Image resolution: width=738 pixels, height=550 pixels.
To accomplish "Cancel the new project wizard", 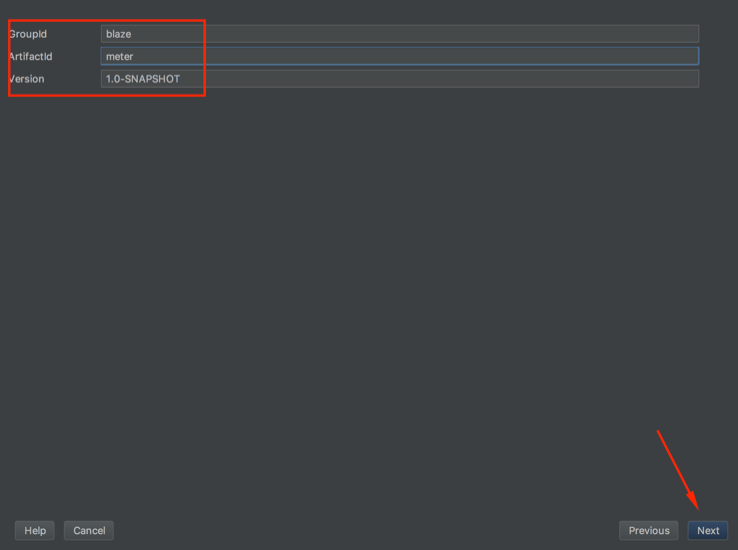I will point(89,530).
